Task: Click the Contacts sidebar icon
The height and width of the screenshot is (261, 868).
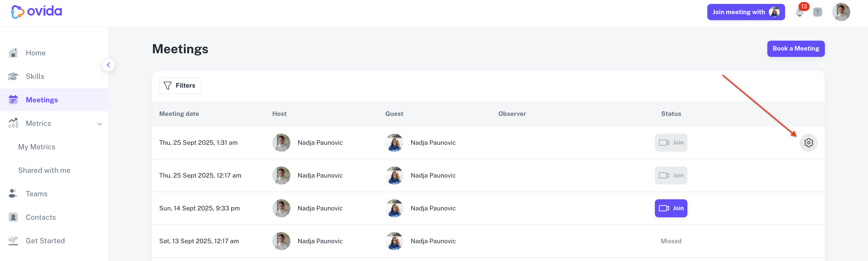Action: click(13, 217)
